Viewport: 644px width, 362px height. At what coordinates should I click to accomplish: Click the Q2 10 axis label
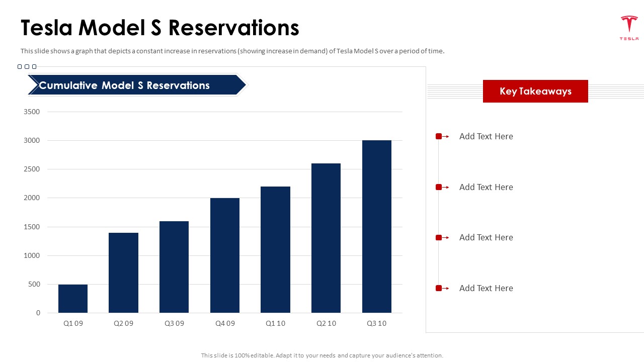(x=326, y=323)
